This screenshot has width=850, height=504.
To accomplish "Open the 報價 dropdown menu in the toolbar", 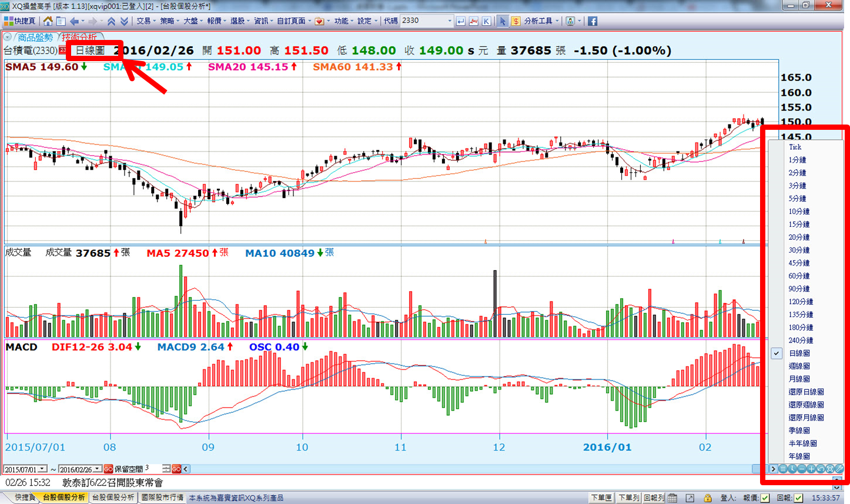I will (x=216, y=21).
